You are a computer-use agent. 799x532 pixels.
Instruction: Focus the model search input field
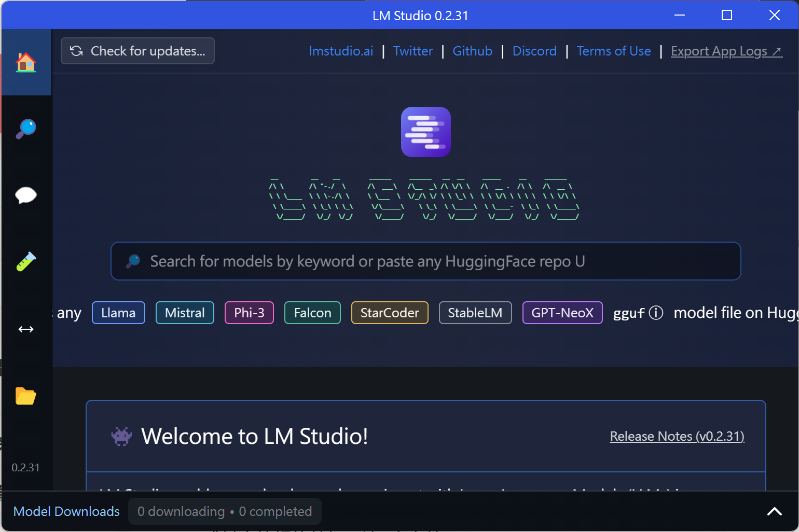pos(426,261)
